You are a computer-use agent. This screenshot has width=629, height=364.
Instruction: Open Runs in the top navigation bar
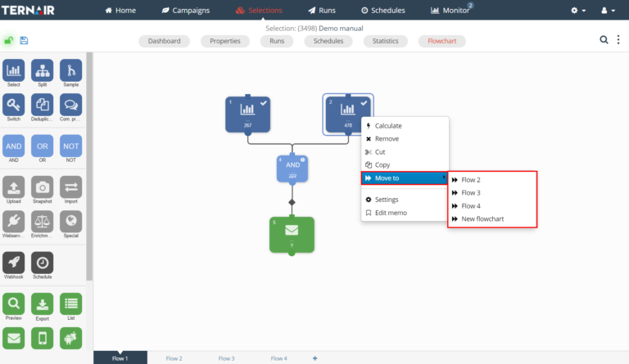[322, 11]
